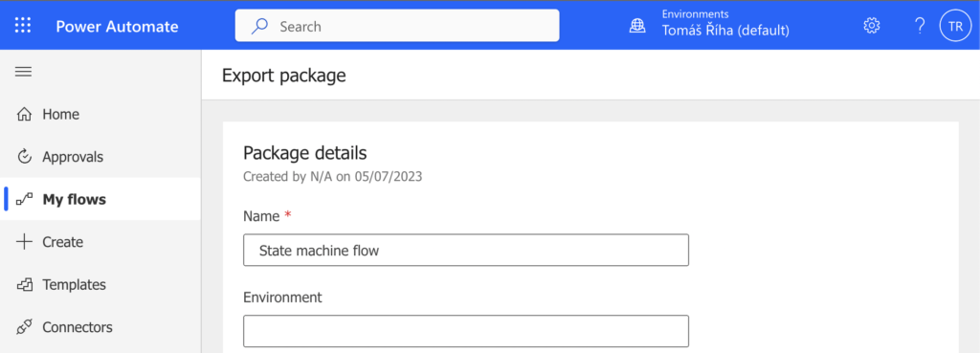
Task: Click the Connectors plug icon
Action: 24,327
